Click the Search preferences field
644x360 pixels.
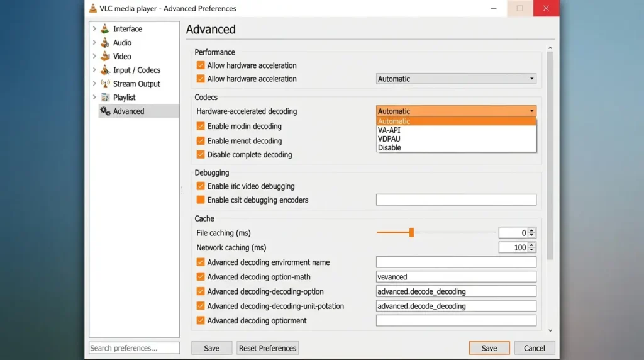click(x=134, y=347)
